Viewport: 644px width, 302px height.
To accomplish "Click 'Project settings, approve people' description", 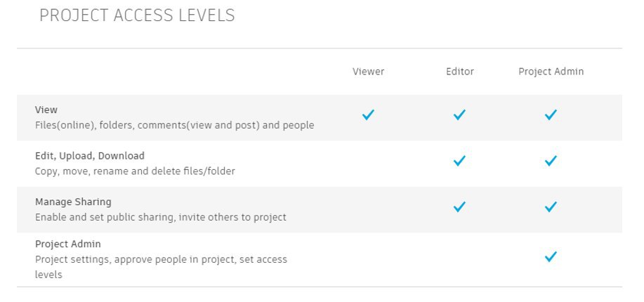I will (x=161, y=267).
